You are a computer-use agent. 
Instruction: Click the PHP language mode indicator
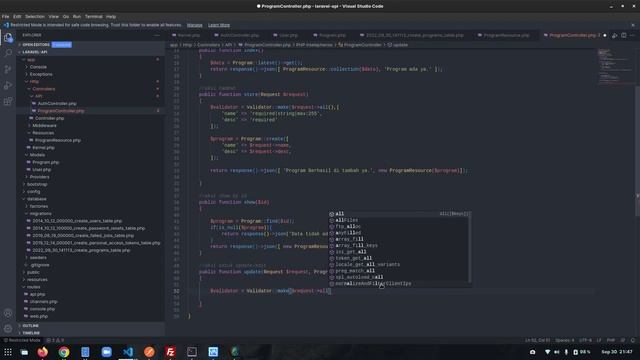coord(611,340)
